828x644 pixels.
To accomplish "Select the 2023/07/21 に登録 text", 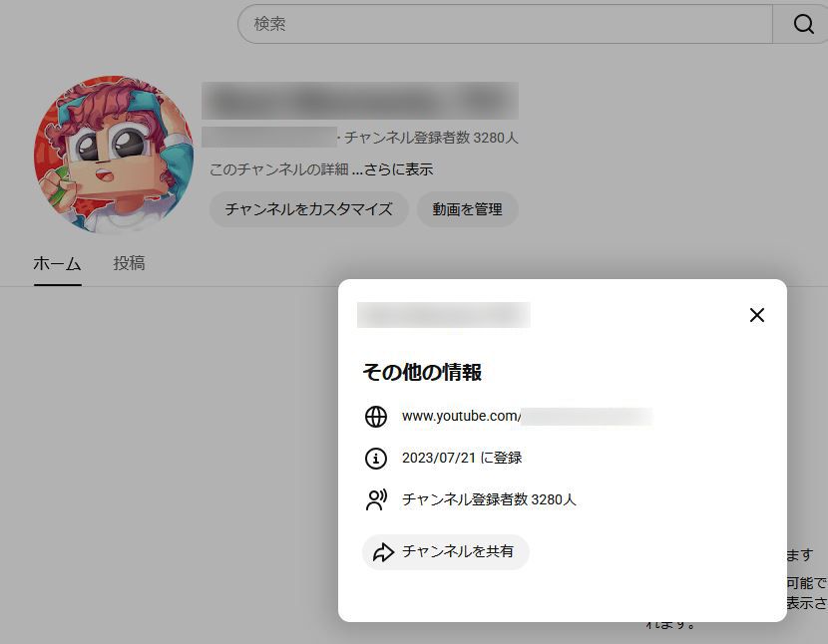I will (x=462, y=459).
